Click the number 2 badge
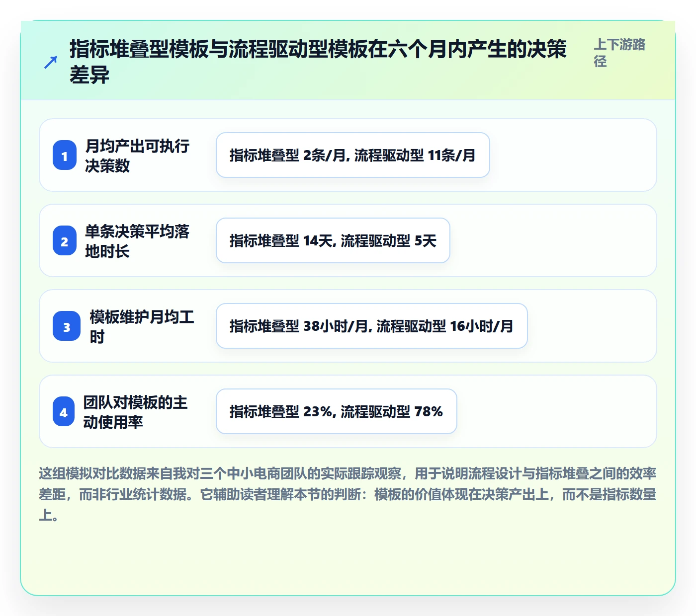This screenshot has height=616, width=696. [65, 241]
